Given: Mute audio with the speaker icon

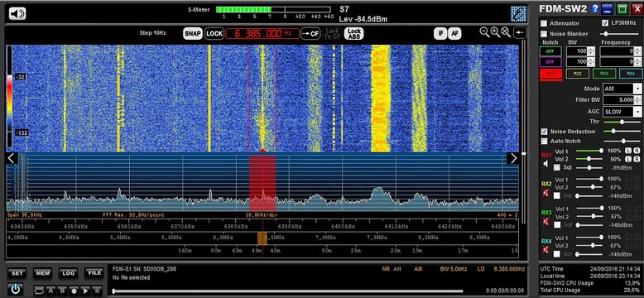Looking at the screenshot, I should pos(17,14).
